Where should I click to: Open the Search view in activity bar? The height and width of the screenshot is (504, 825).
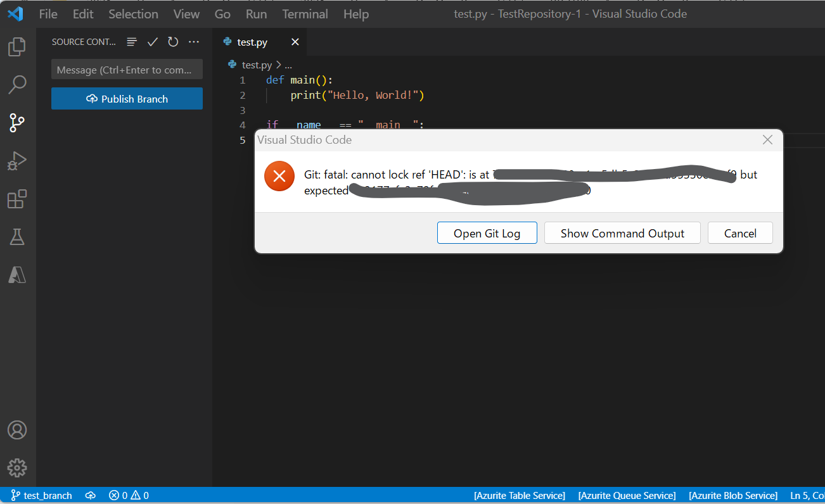[x=17, y=84]
